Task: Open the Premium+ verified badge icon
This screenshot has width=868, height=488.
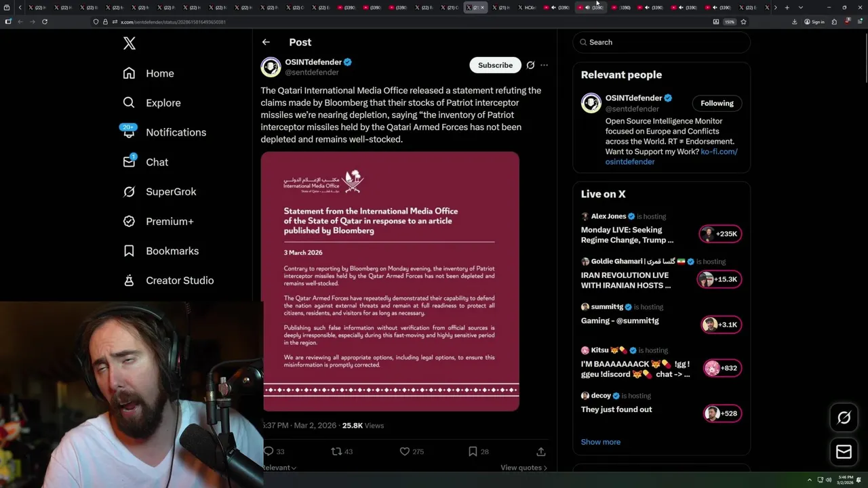Action: 129,221
